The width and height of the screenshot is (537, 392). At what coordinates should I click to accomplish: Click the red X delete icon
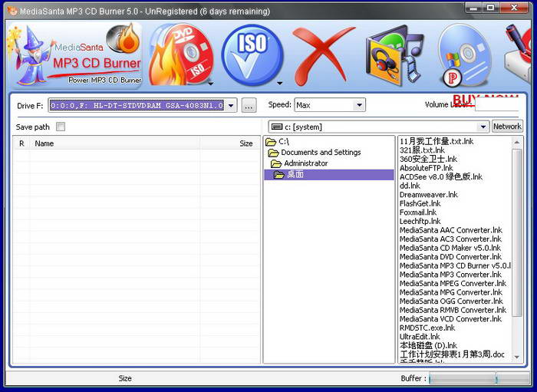(324, 54)
